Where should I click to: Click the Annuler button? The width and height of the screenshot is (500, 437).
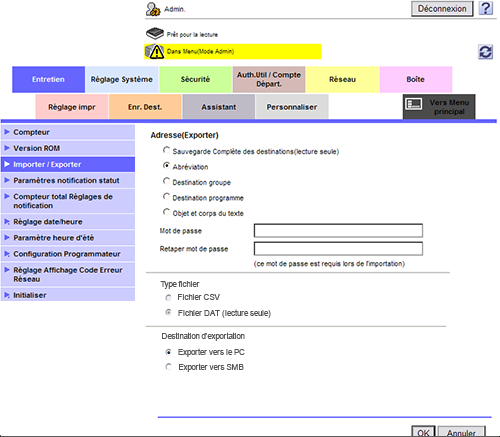pos(462,432)
